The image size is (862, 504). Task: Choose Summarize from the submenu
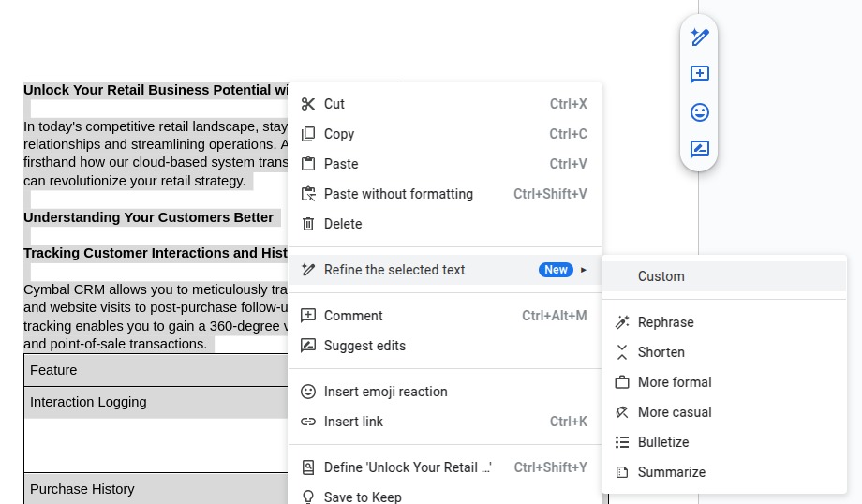672,472
